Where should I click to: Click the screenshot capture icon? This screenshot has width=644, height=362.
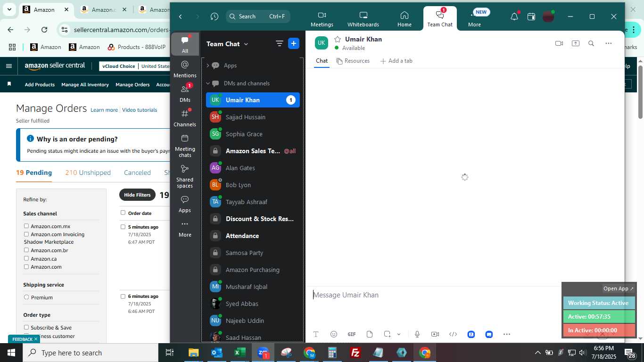point(387,334)
